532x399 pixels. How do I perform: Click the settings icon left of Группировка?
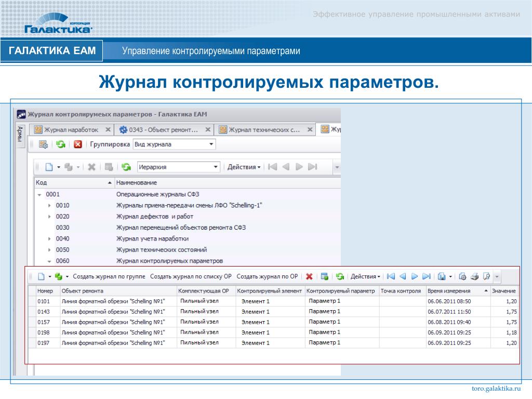coord(44,144)
